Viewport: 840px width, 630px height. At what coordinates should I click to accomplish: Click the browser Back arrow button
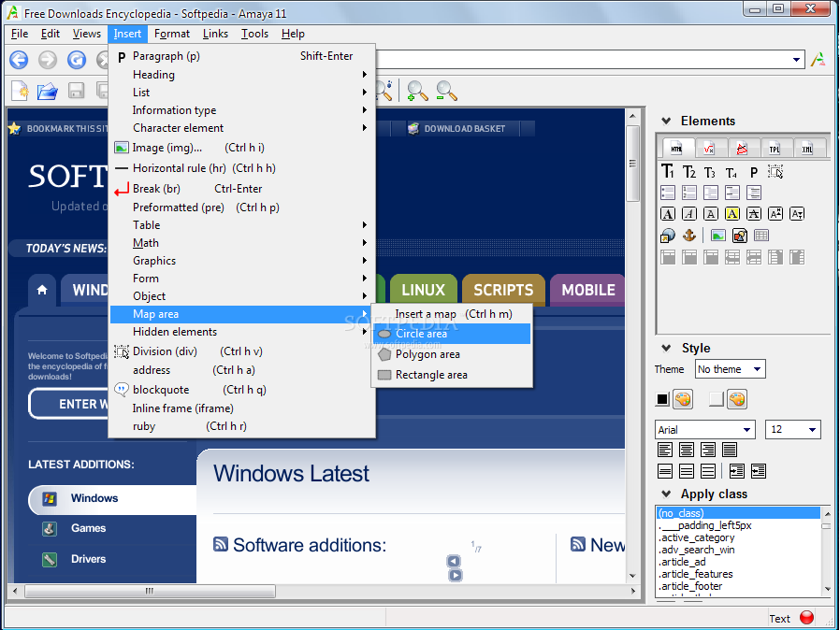click(x=19, y=60)
